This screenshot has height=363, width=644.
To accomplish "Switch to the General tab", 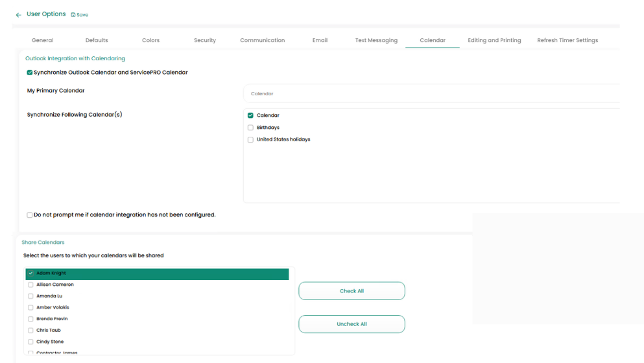I will (x=43, y=40).
